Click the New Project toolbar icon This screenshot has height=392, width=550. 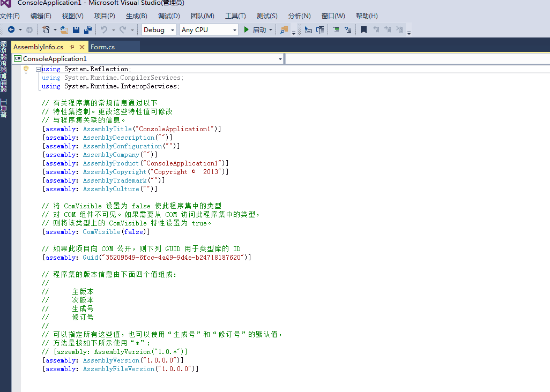click(46, 30)
